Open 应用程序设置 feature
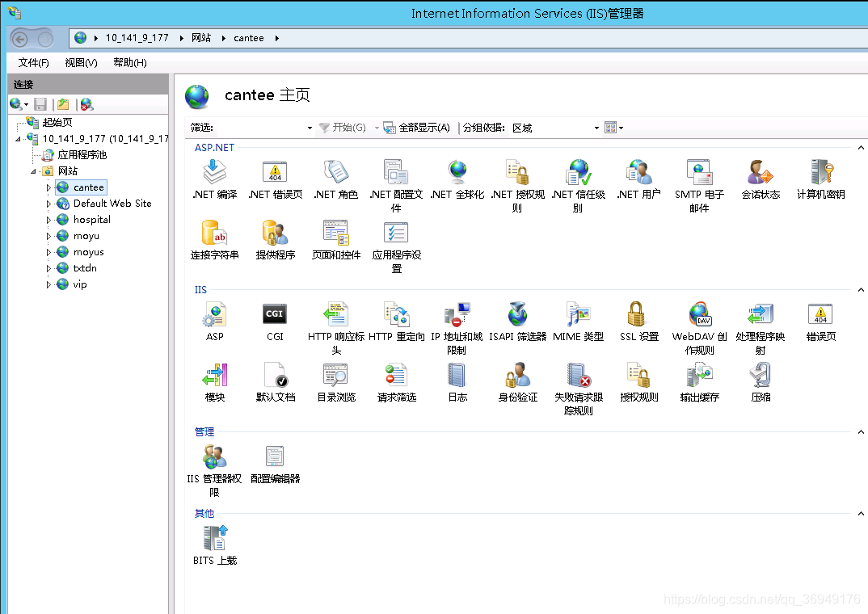The height and width of the screenshot is (614, 868). pos(396,246)
